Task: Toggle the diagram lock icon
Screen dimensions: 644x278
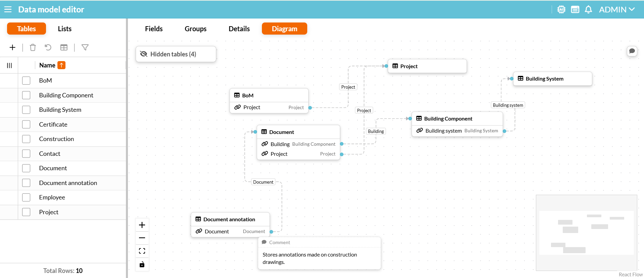Action: click(142, 264)
